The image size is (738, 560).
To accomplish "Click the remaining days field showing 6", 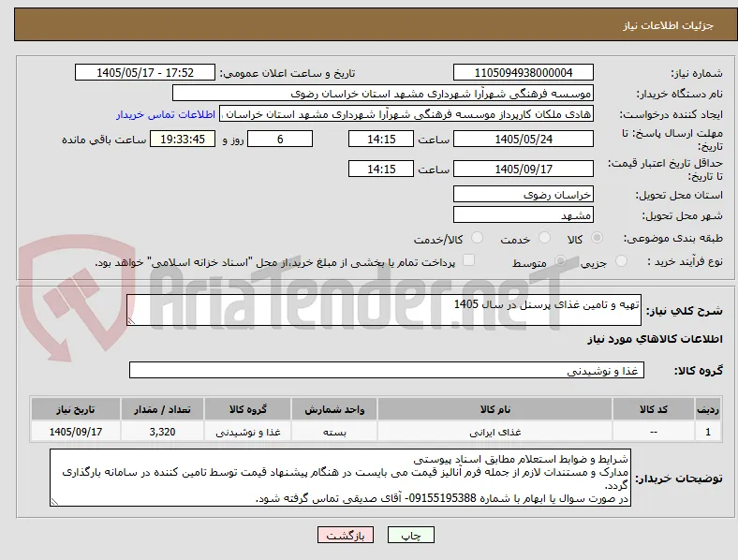I will click(x=280, y=139).
